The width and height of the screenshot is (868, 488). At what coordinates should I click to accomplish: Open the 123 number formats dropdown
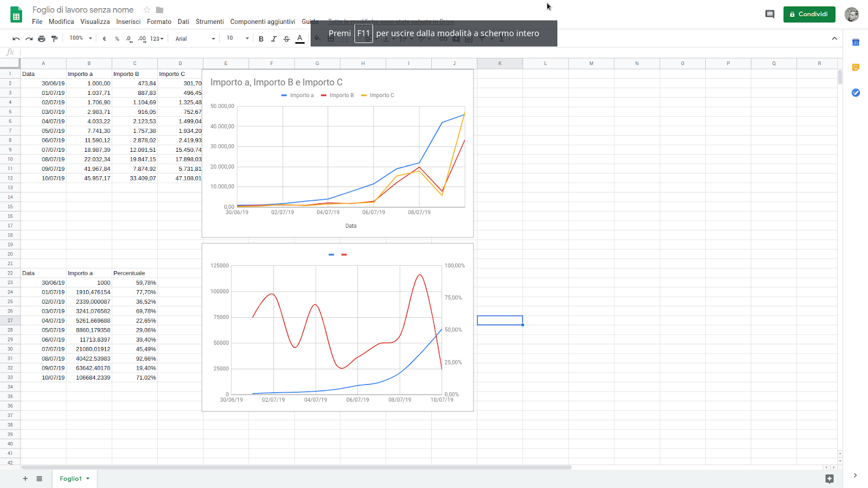tap(157, 38)
